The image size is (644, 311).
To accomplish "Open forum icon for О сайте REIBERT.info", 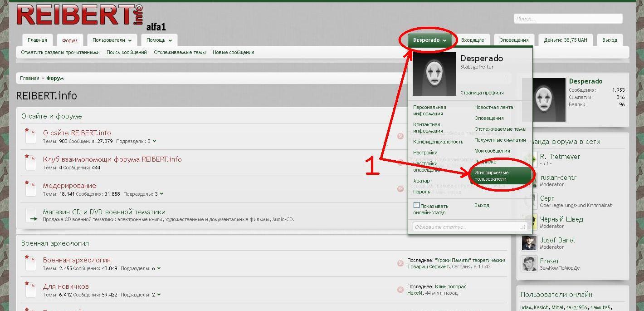I will click(30, 136).
